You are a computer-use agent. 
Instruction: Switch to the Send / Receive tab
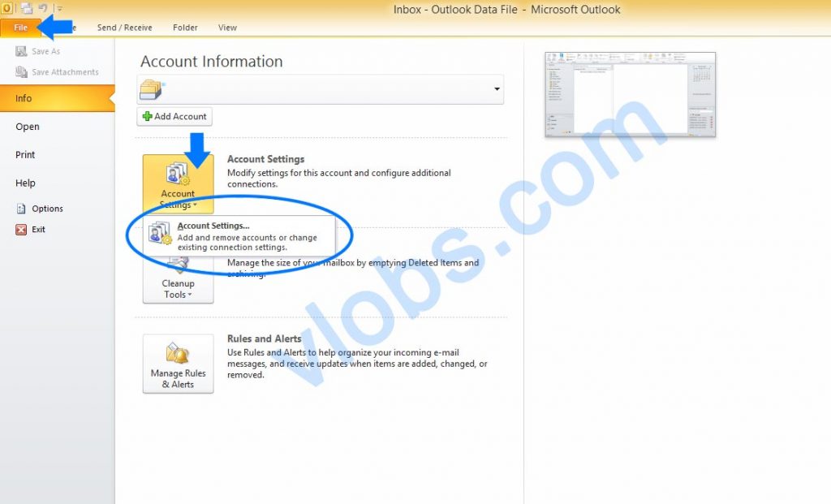[124, 27]
